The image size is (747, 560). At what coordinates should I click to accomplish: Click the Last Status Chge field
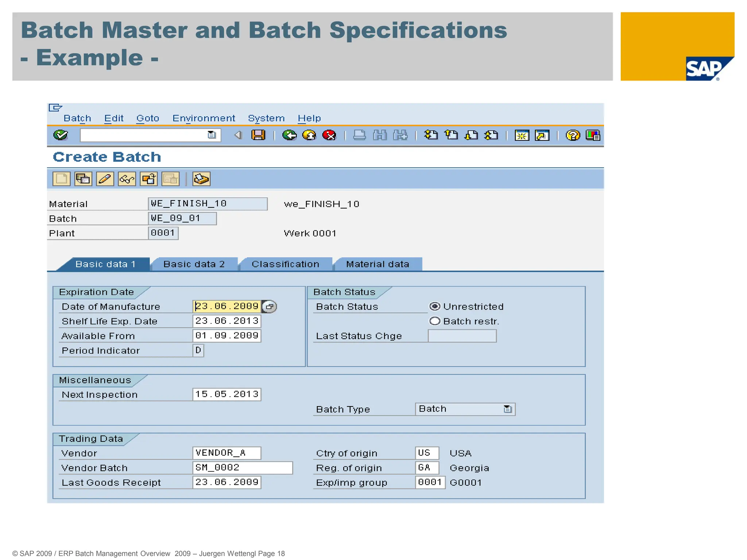[x=462, y=336]
